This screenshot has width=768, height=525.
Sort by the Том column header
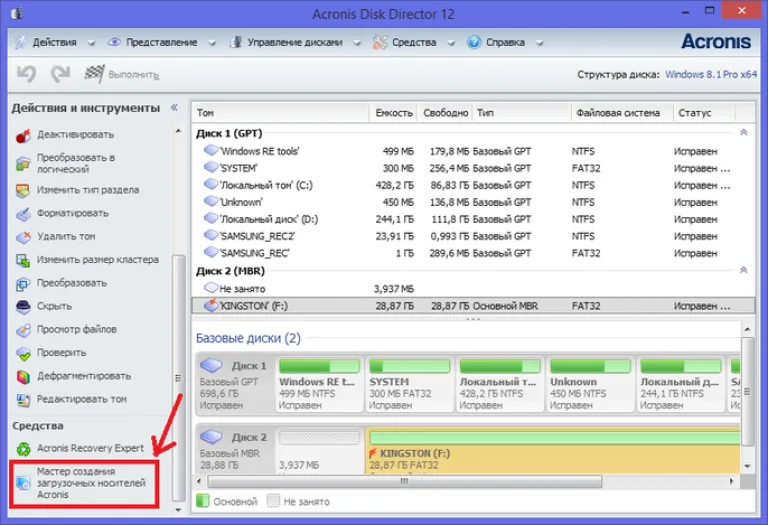(280, 113)
